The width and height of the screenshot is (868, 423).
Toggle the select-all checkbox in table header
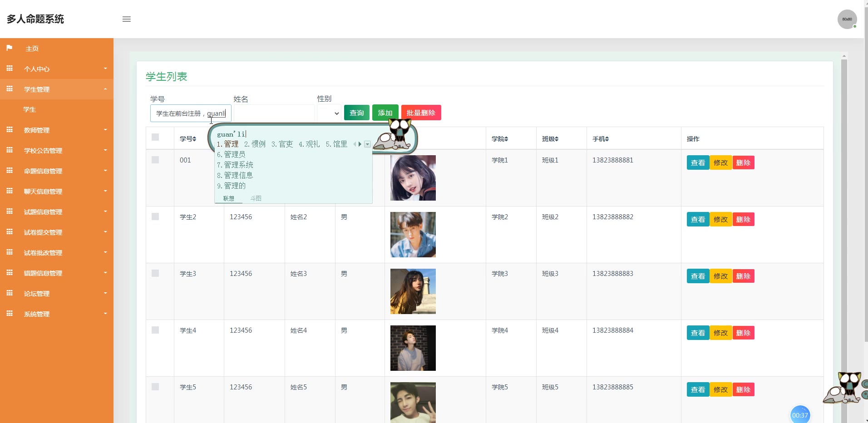pos(155,137)
